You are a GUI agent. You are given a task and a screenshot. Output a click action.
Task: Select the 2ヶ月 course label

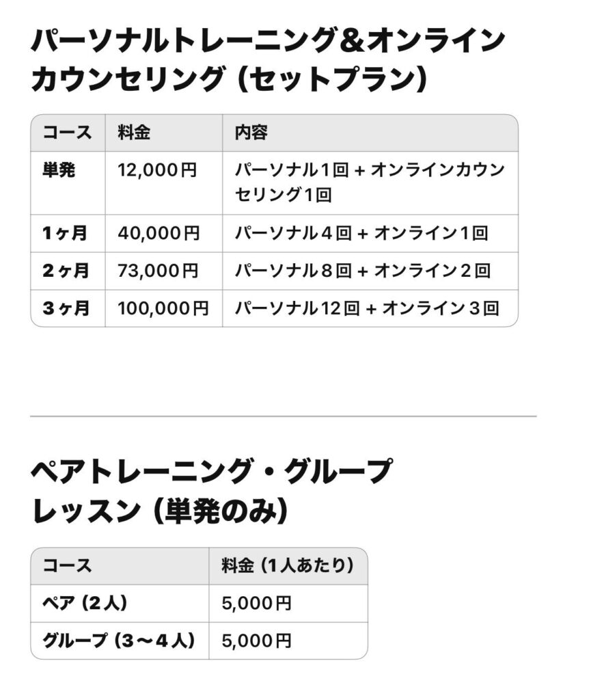coord(66,271)
